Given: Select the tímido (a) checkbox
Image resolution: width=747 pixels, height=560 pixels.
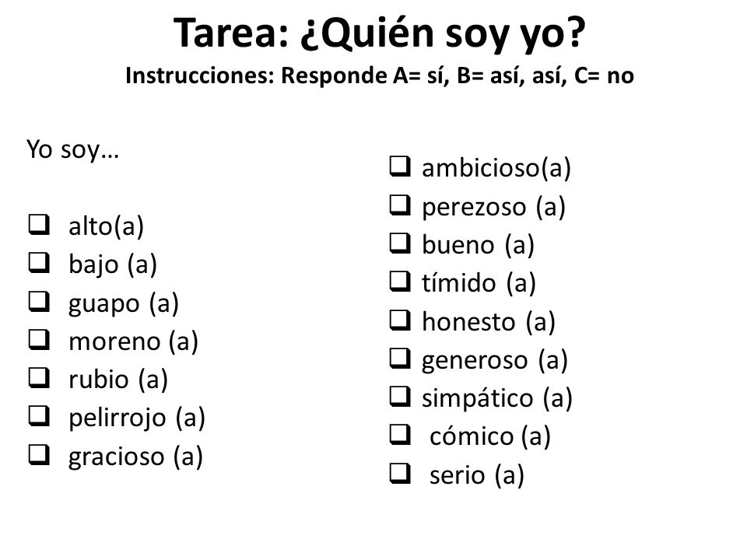Looking at the screenshot, I should pos(400,282).
